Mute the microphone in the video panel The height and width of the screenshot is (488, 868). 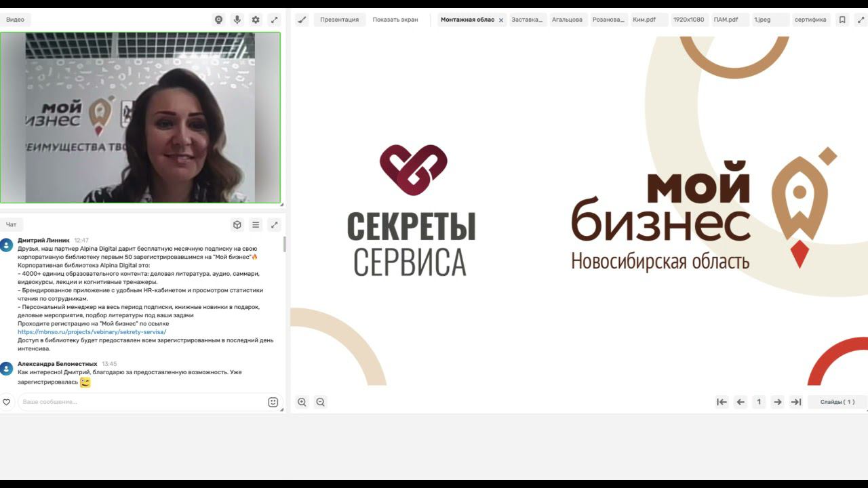pyautogui.click(x=237, y=20)
